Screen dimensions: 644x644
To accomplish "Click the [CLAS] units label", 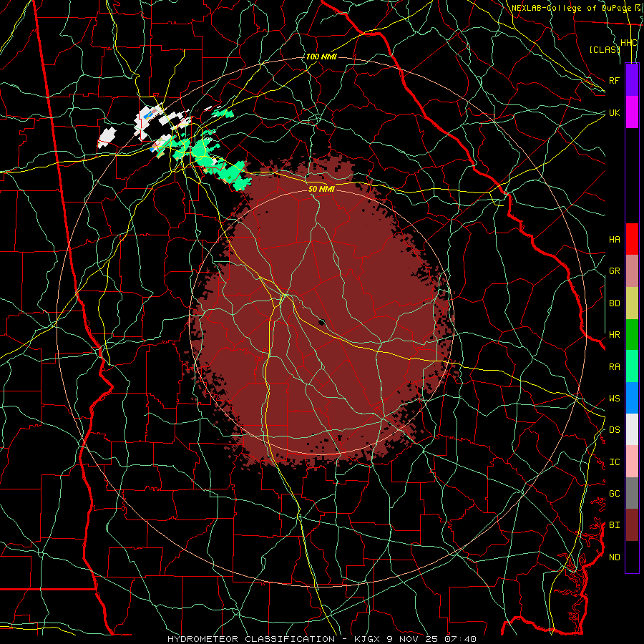I will tap(605, 49).
